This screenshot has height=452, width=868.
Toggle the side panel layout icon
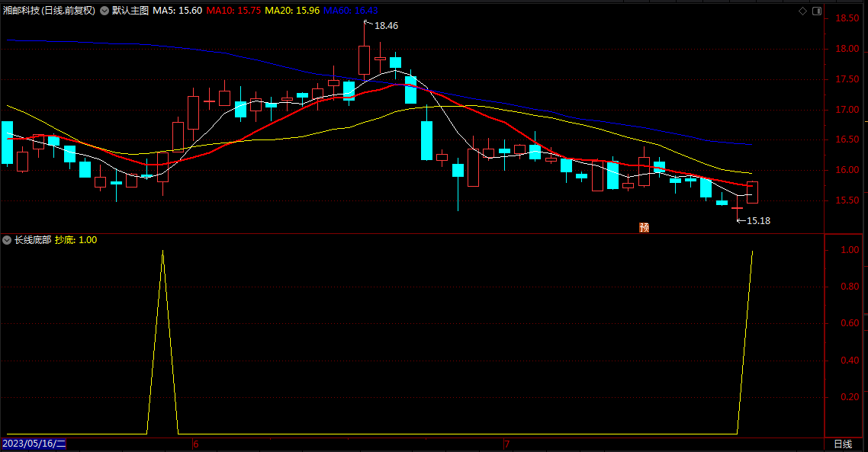click(817, 11)
